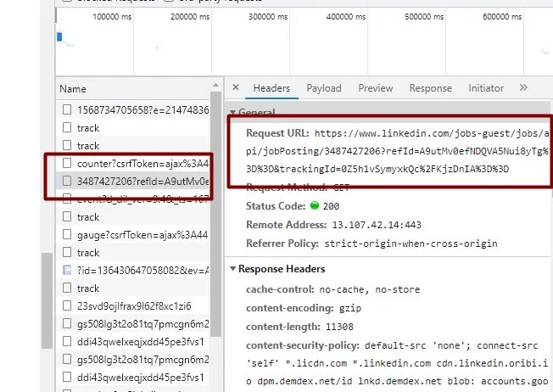Go to the Response tab
This screenshot has width=553, height=392.
[430, 88]
